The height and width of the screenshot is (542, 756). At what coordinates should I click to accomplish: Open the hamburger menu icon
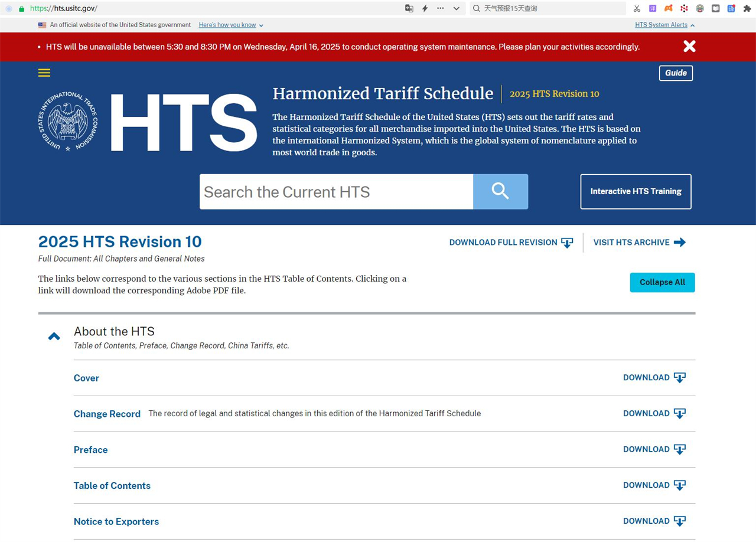point(44,73)
